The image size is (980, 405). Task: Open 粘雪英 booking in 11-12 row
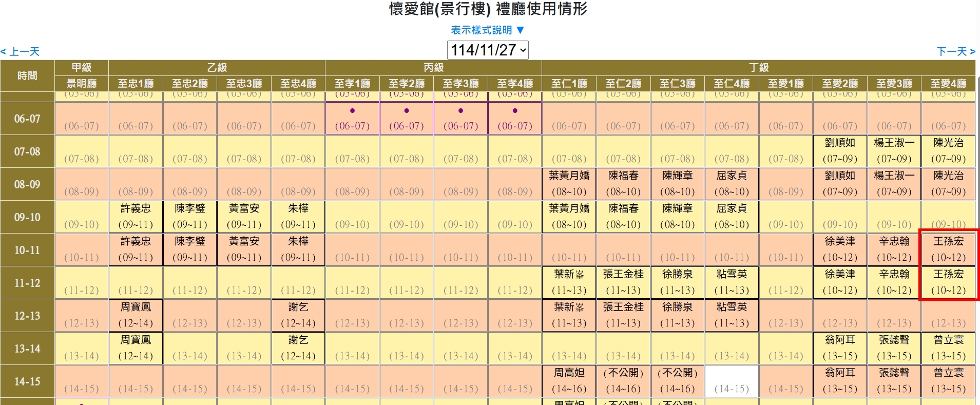[732, 282]
